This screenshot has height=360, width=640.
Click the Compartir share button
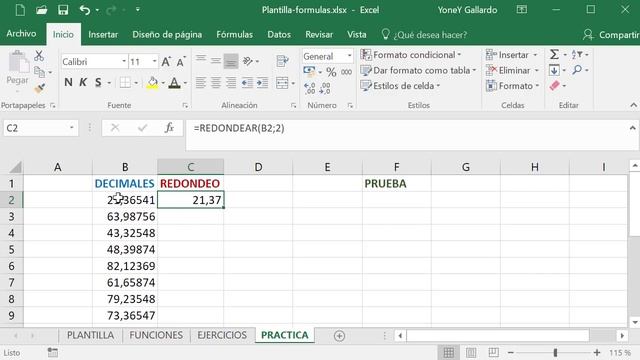click(611, 35)
